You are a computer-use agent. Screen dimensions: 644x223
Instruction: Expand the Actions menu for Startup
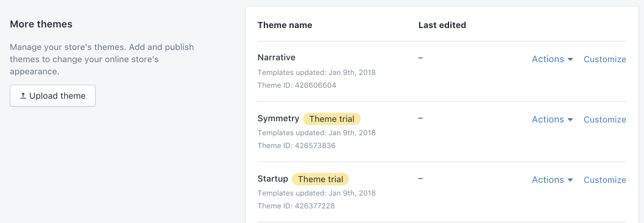[553, 180]
